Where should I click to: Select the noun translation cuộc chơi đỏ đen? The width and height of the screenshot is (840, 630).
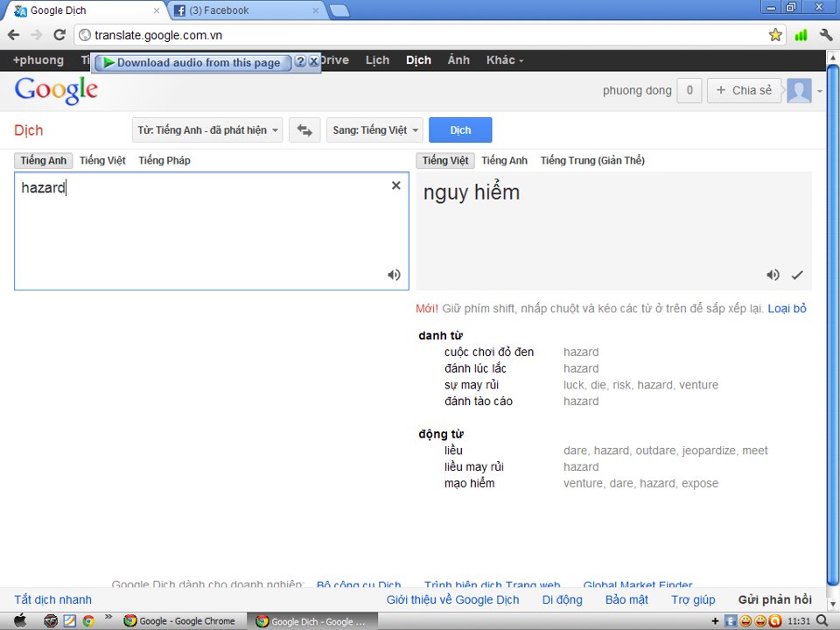coord(489,352)
